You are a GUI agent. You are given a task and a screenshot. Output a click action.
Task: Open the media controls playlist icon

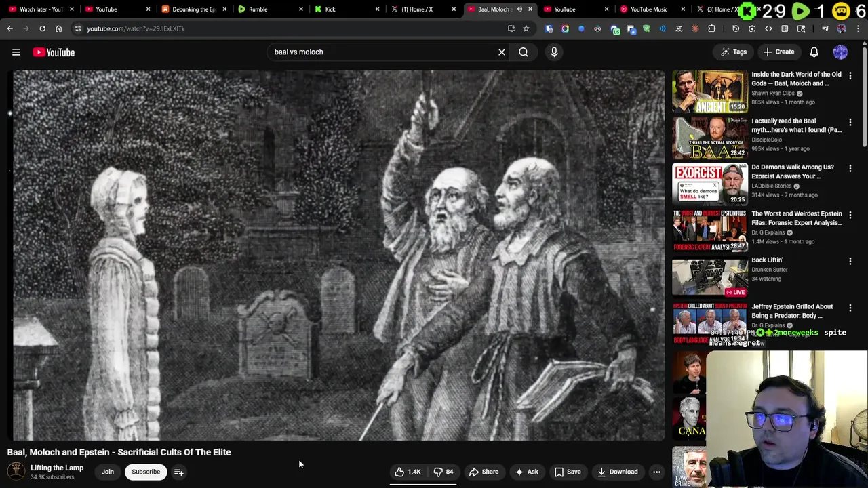[825, 28]
